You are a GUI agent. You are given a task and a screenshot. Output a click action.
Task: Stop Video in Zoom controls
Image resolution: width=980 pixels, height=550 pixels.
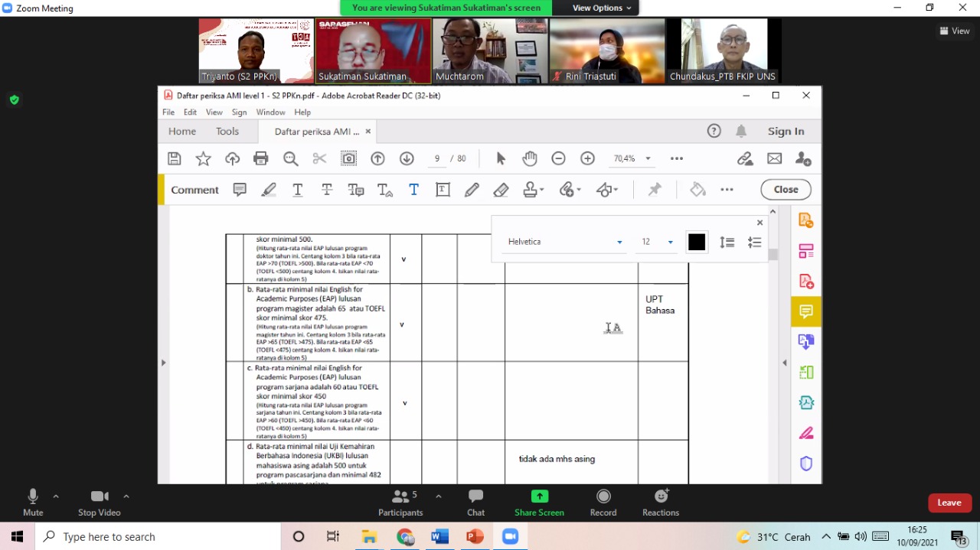(99, 503)
